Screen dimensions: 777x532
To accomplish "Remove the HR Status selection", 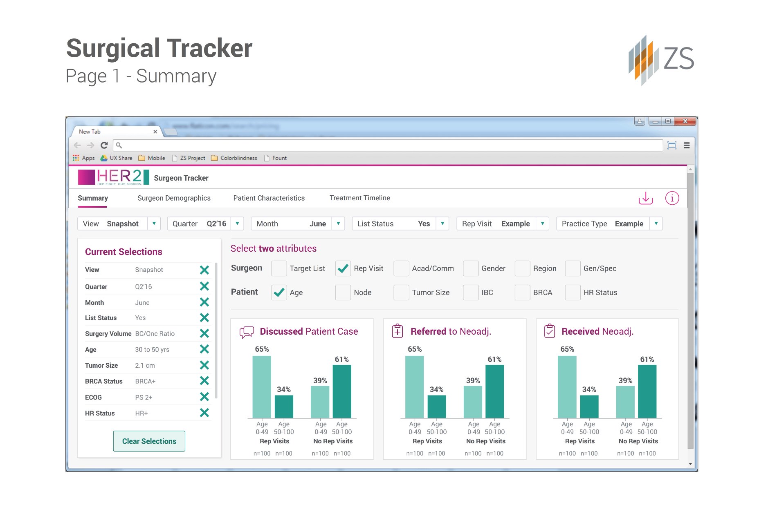I will (x=204, y=413).
